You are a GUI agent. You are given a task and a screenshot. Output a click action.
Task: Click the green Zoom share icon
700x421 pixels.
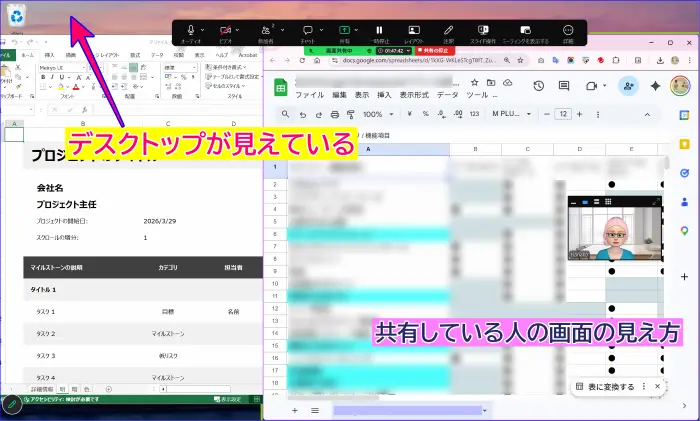click(344, 30)
